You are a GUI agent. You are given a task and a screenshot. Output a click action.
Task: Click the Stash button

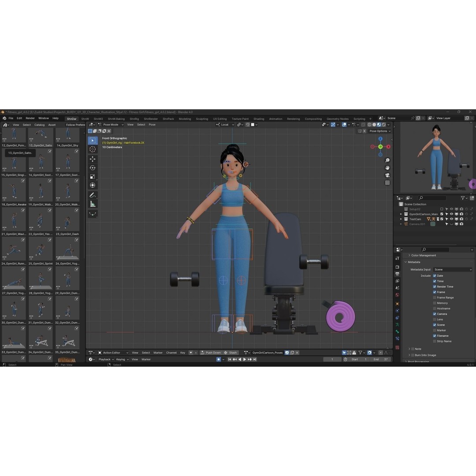coord(231,353)
